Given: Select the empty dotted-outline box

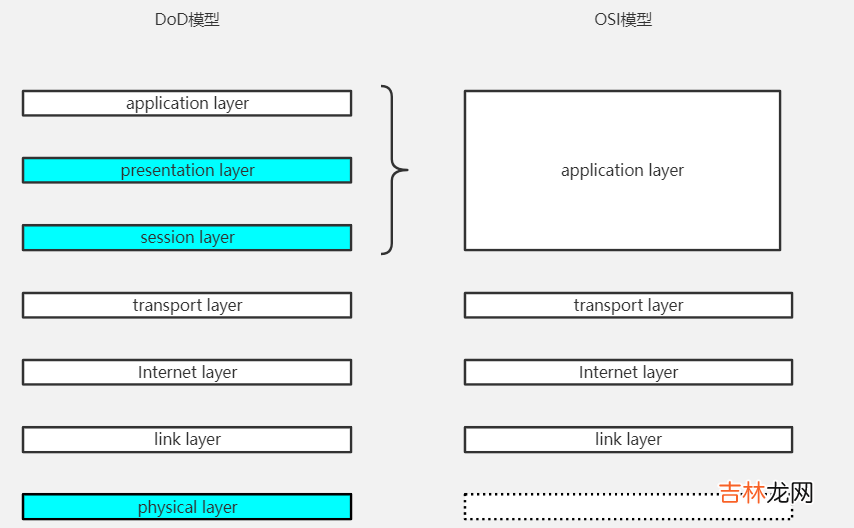Looking at the screenshot, I should (590, 507).
